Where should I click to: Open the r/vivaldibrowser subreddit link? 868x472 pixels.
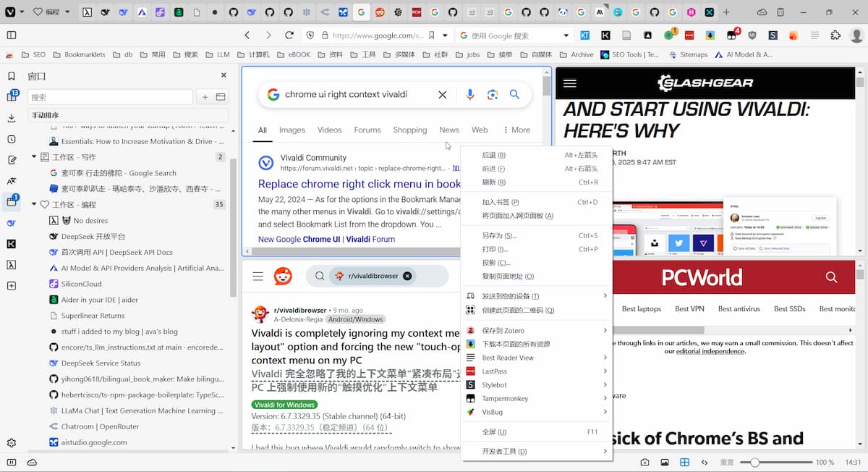coord(299,310)
